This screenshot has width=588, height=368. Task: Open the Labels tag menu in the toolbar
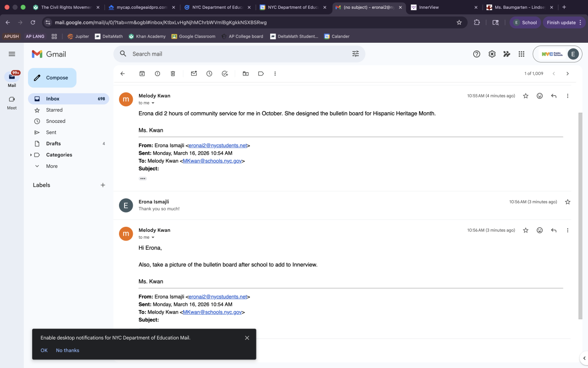coord(261,74)
